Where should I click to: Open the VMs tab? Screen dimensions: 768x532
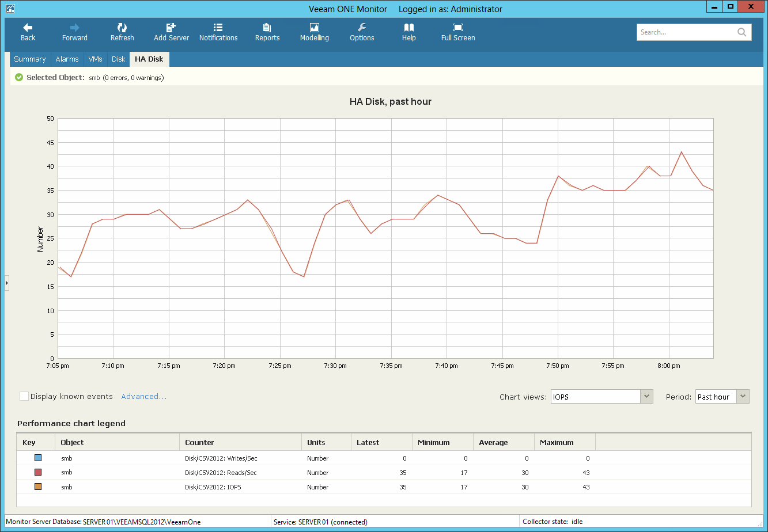coord(95,59)
